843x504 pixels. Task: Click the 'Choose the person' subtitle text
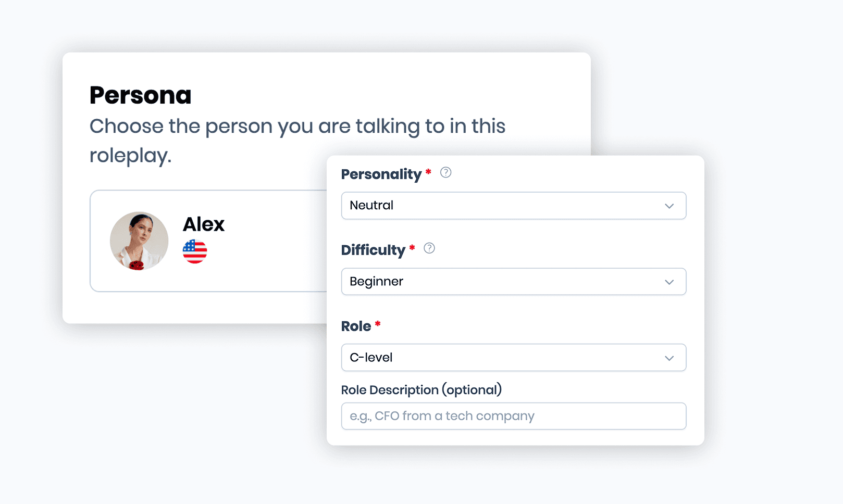pyautogui.click(x=297, y=141)
